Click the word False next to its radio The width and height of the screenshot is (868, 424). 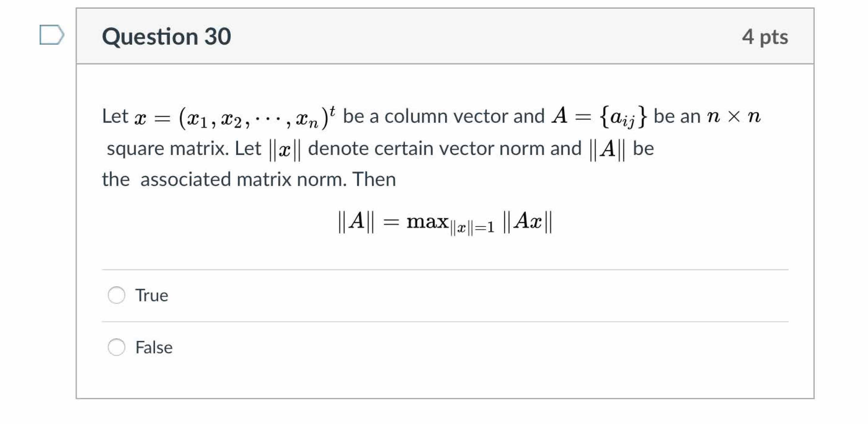point(154,348)
